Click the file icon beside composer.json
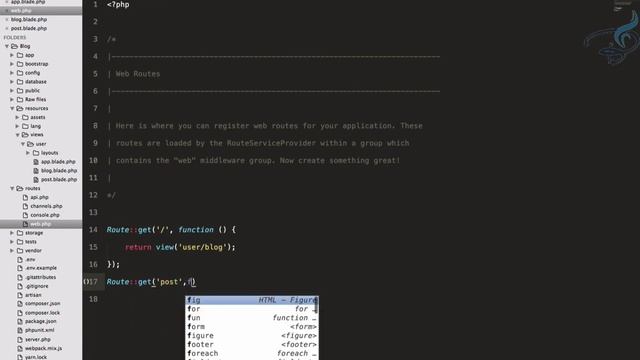The image size is (640, 360). pyautogui.click(x=20, y=304)
